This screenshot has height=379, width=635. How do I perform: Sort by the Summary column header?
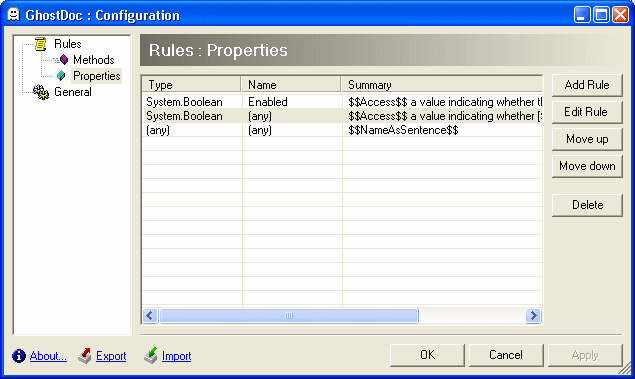(x=442, y=85)
